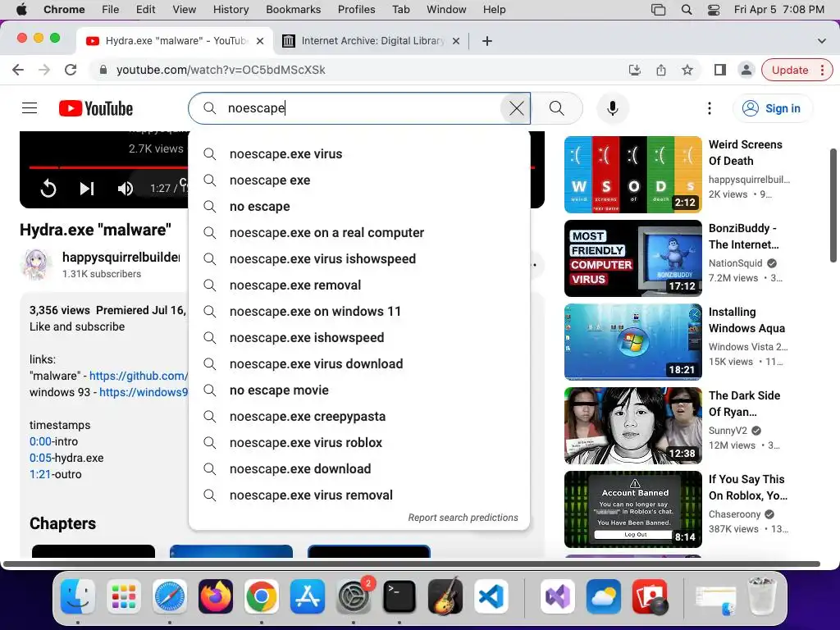Go to the YouTube home logo
The height and width of the screenshot is (630, 840).
point(96,108)
